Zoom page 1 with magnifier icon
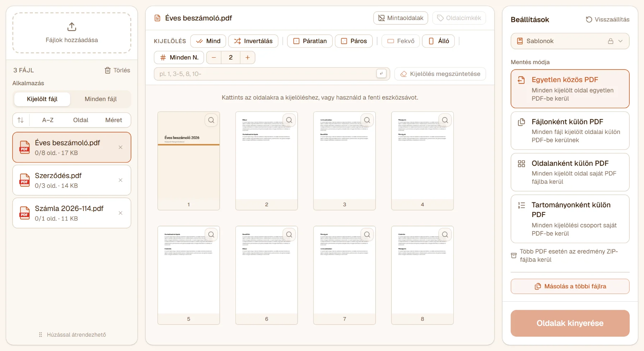Image resolution: width=644 pixels, height=351 pixels. (211, 120)
